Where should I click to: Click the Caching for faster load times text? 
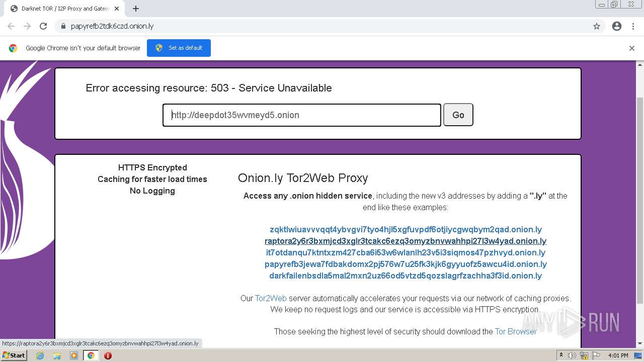pos(152,179)
